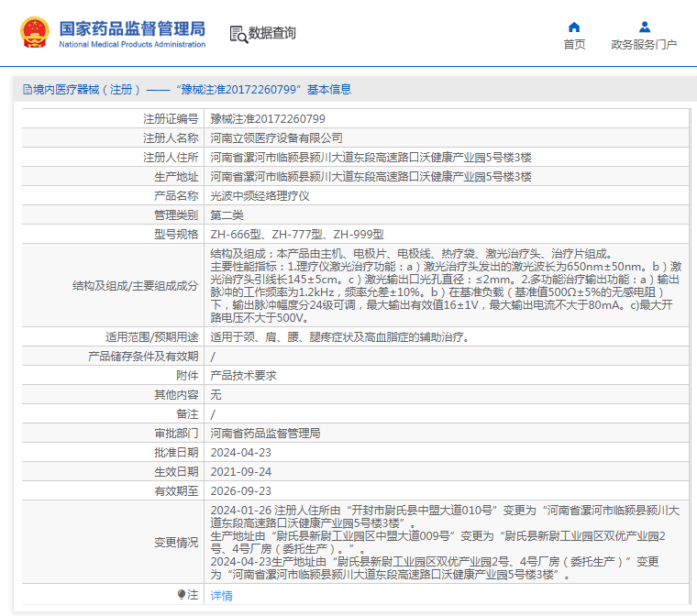Click the 产品技术要求 attachment cell
This screenshot has height=616, width=697.
tap(447, 376)
